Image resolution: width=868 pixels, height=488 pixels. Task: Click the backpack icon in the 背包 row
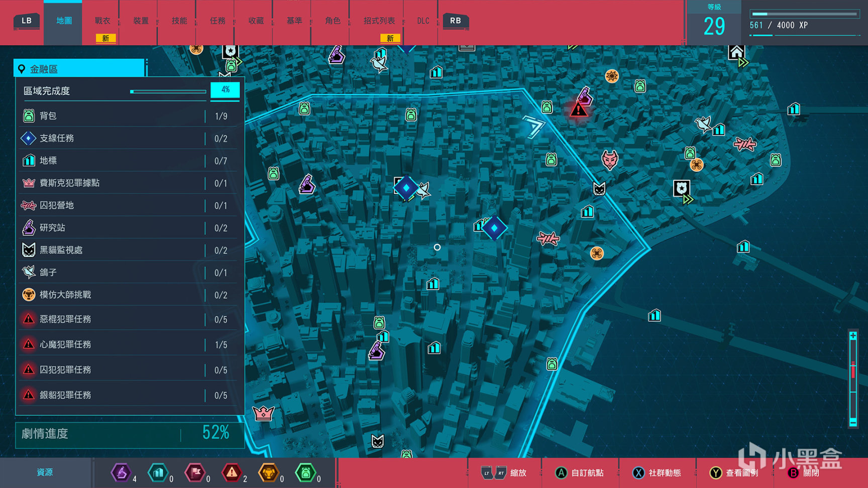(29, 116)
